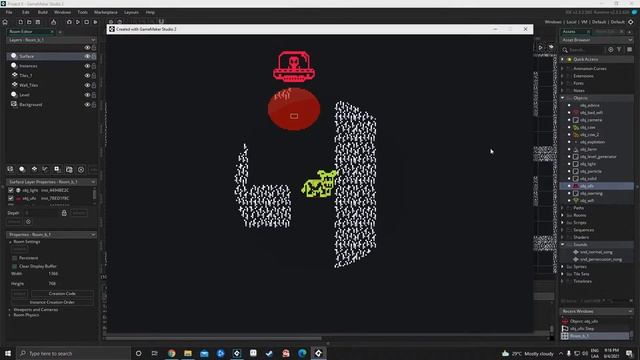This screenshot has width=640, height=360.
Task: Click the layer toolbar circular settings icon
Action: (x=81, y=169)
